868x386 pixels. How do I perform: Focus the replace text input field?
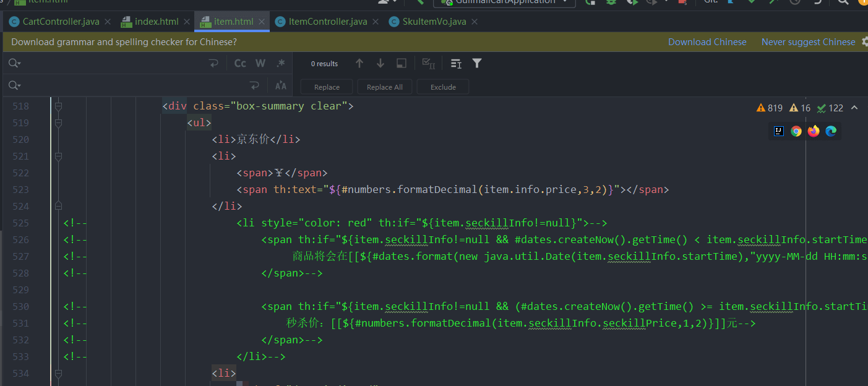133,85
